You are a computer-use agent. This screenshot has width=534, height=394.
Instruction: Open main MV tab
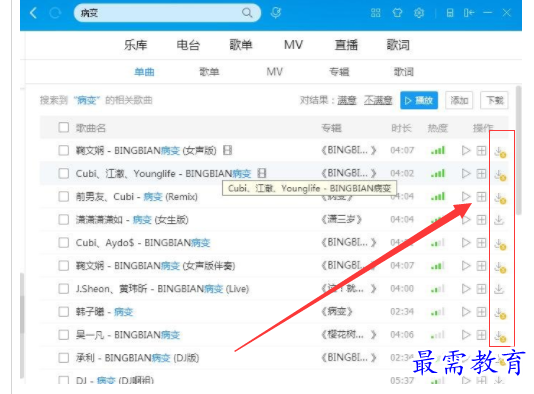click(x=293, y=45)
